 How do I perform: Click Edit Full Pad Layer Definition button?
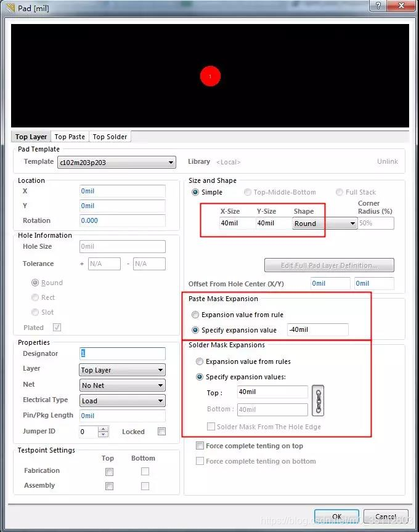(x=329, y=265)
